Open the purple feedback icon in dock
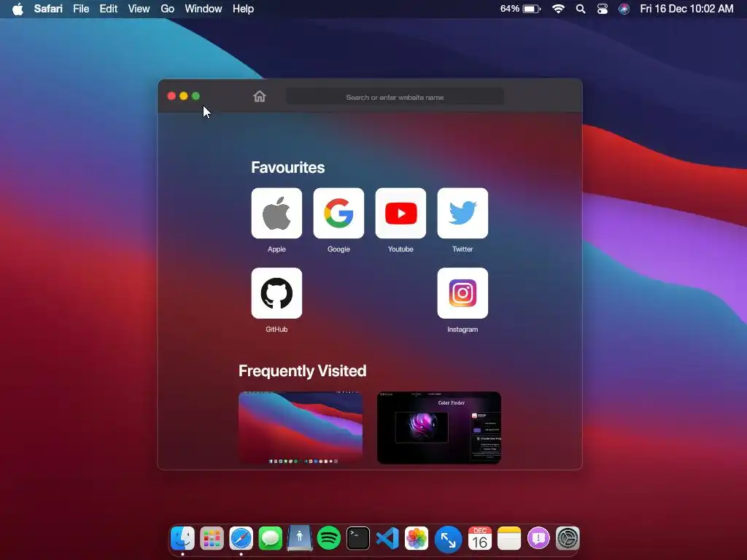This screenshot has width=747, height=560. [538, 538]
